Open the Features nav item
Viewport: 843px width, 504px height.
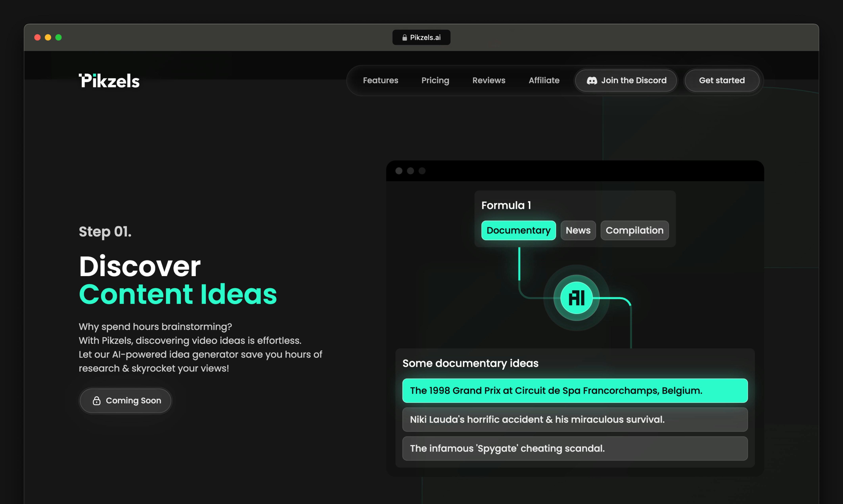380,80
